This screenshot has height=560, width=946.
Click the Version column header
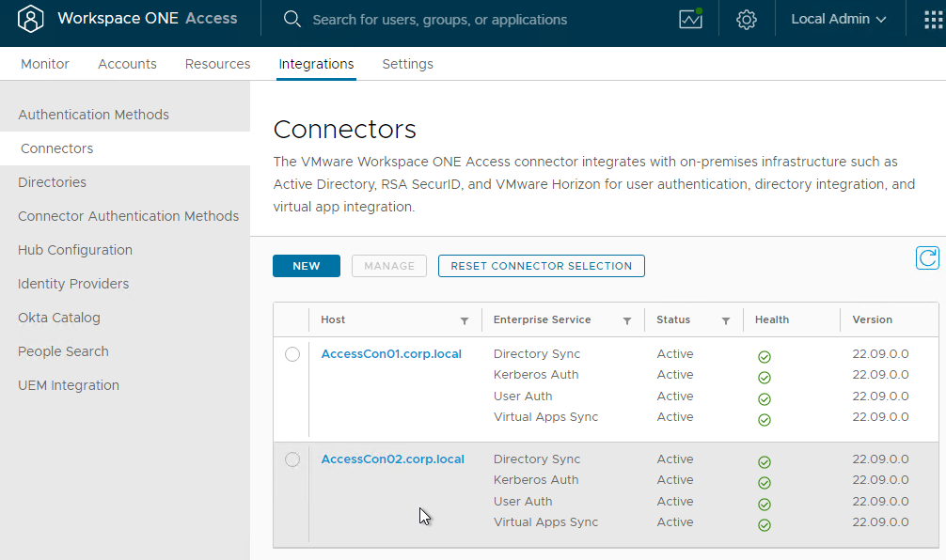pyautogui.click(x=872, y=319)
